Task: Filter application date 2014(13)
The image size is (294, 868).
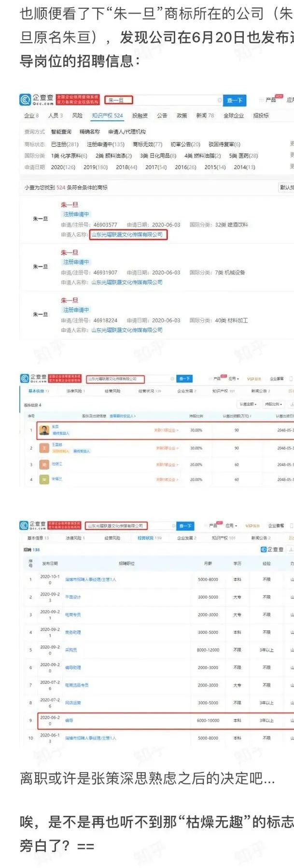Action: point(244,167)
